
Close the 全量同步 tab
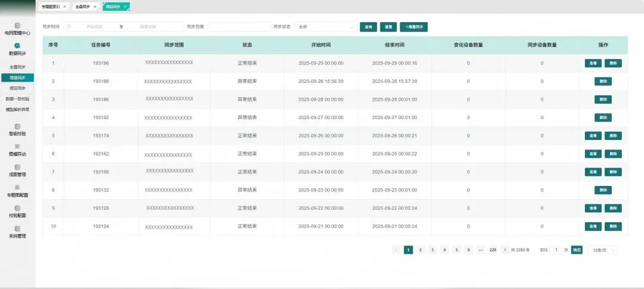click(95, 7)
